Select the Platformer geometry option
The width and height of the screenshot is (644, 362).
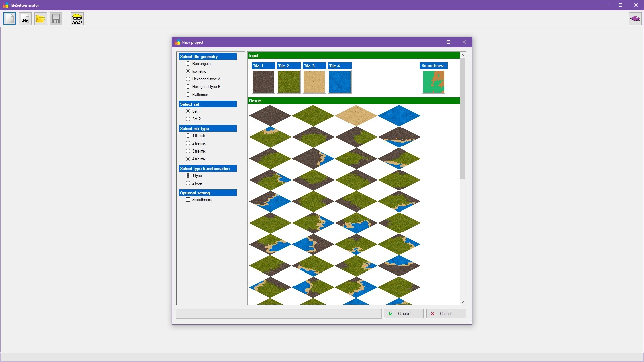188,94
